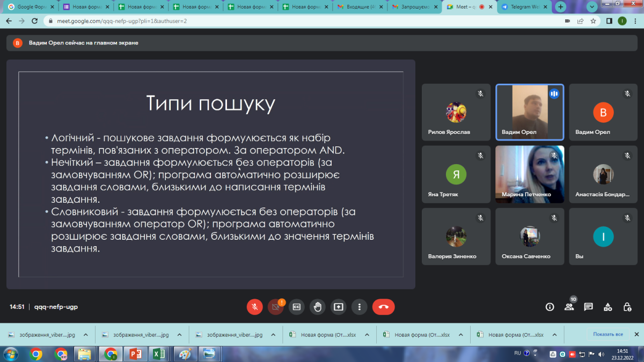This screenshot has width=644, height=362.
Task: Show the participants list with badge 10
Action: coord(569,307)
